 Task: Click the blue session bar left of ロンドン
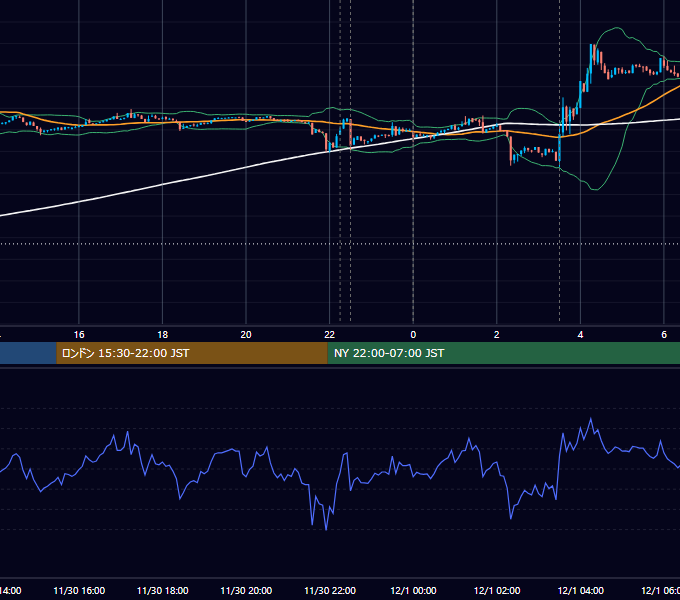click(x=28, y=353)
